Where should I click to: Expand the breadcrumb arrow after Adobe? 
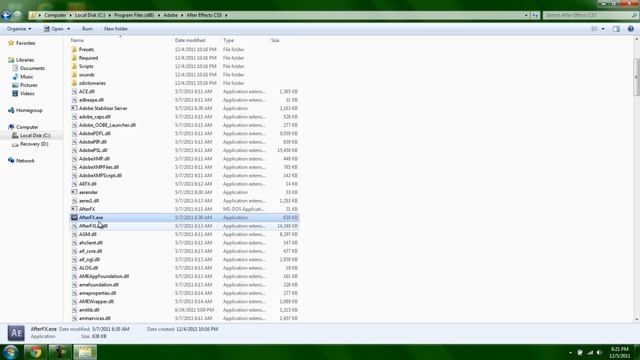(182, 15)
